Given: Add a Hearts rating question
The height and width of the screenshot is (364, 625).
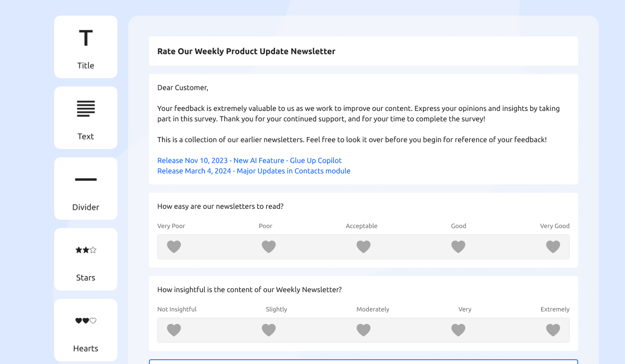Looking at the screenshot, I should [85, 330].
